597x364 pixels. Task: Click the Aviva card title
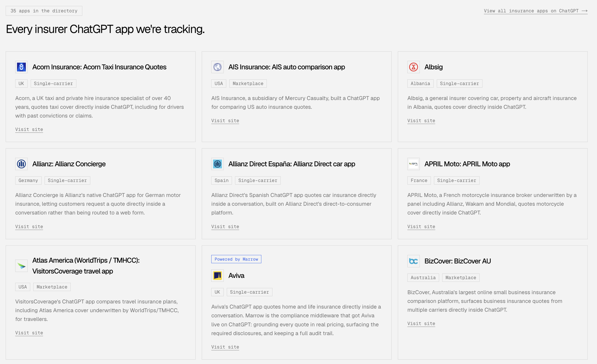(236, 275)
